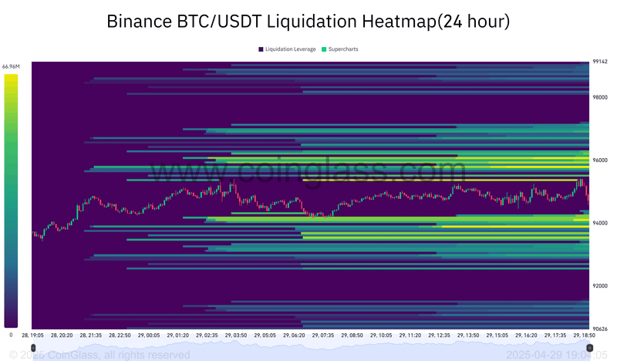Click the green Supercharts legend square
Image resolution: width=617 pixels, height=364 pixels.
click(324, 49)
